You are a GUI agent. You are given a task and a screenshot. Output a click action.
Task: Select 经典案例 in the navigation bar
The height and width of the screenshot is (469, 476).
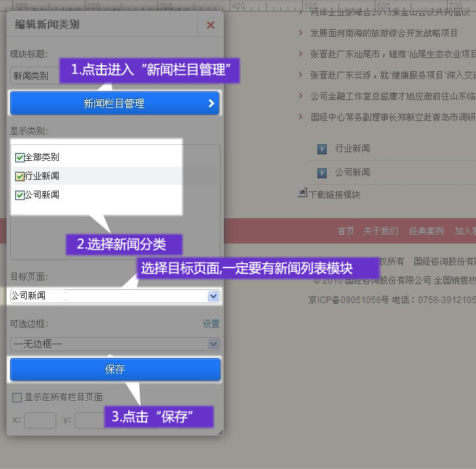pyautogui.click(x=426, y=231)
